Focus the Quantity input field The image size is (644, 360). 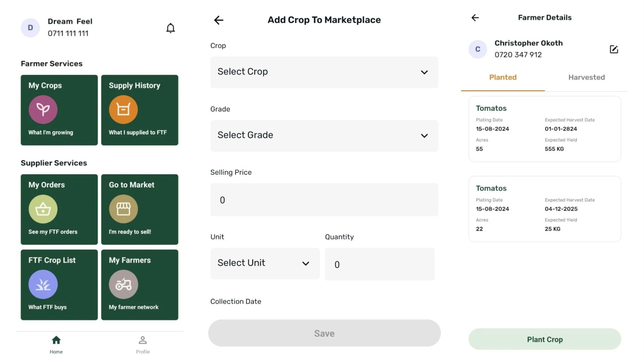[379, 264]
